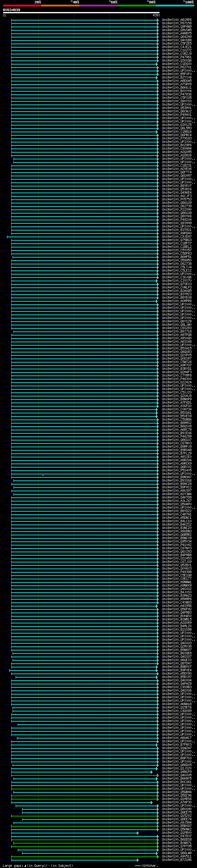Image resolution: width=197 pixels, height=868 pixels.
Task: Click the red 20% identity legend bar
Action: click(22, 6)
